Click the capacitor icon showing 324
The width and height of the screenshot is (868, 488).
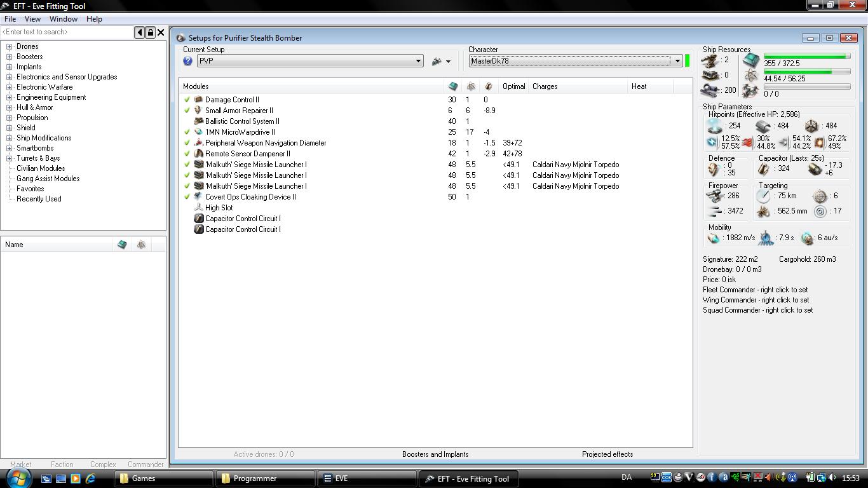(764, 169)
